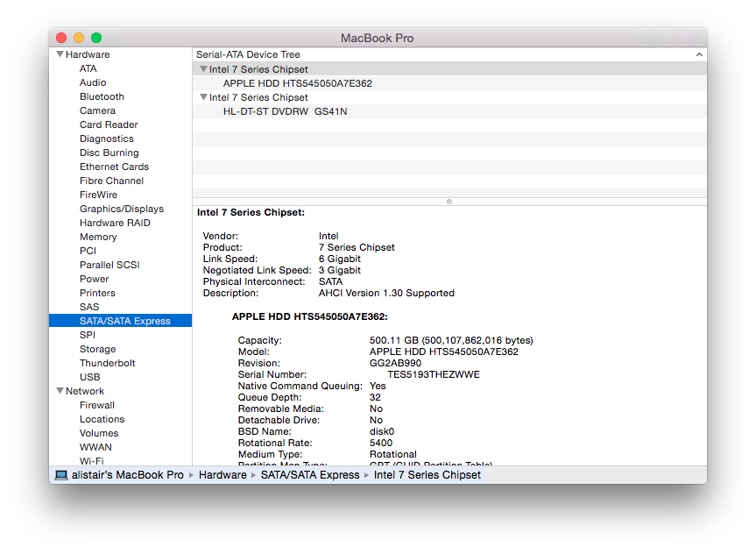The image size is (756, 554).
Task: Click the serial number TES5193THEZWWE
Action: [x=434, y=374]
